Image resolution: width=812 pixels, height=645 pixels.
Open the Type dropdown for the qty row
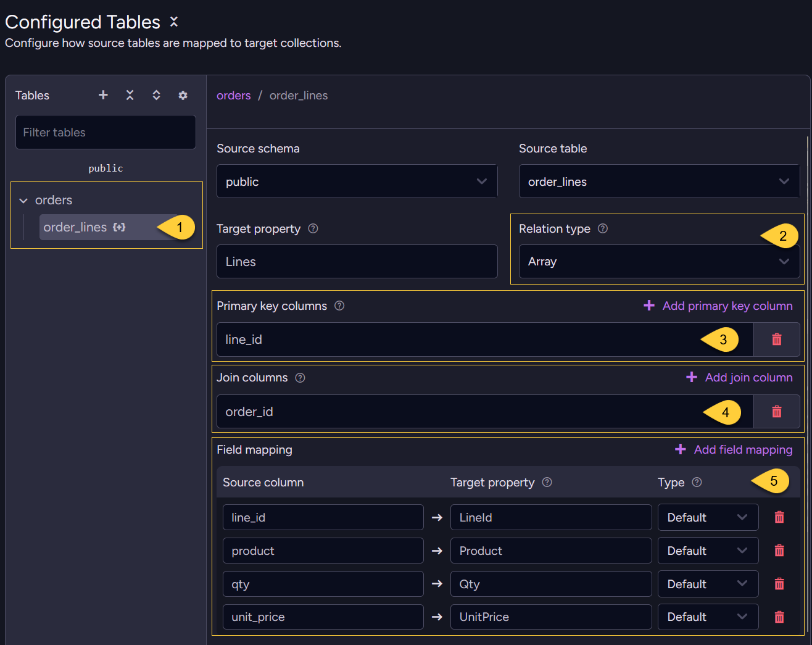coord(708,584)
